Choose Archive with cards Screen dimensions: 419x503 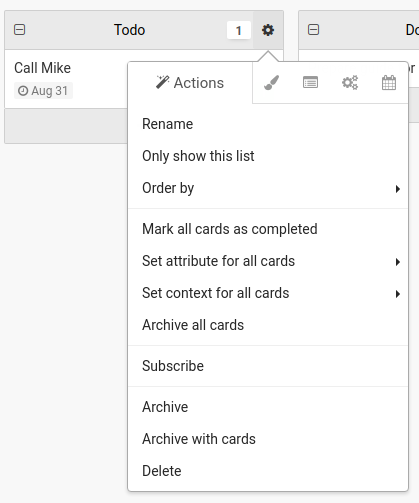pos(268,439)
